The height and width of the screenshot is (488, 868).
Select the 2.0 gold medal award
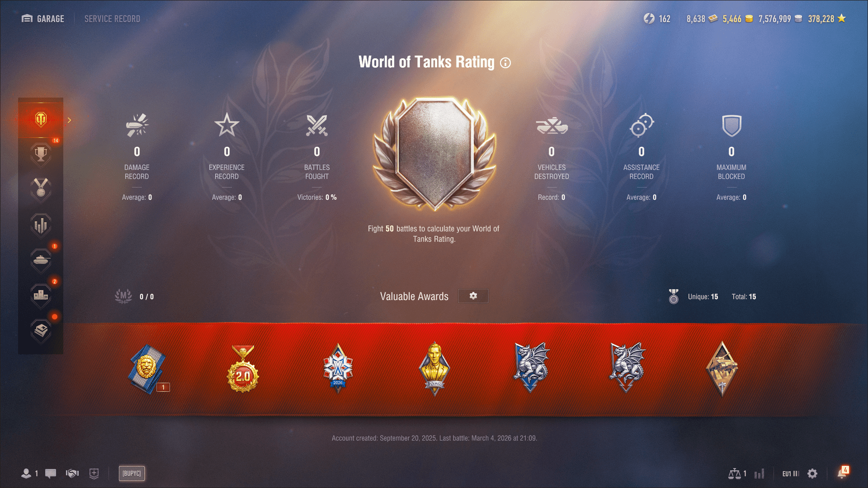(x=243, y=369)
